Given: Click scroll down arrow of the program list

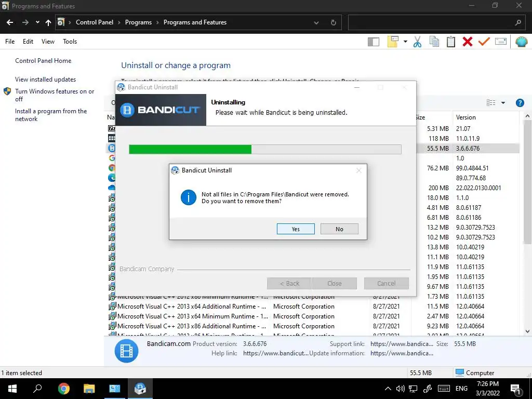Looking at the screenshot, I should click(x=527, y=331).
